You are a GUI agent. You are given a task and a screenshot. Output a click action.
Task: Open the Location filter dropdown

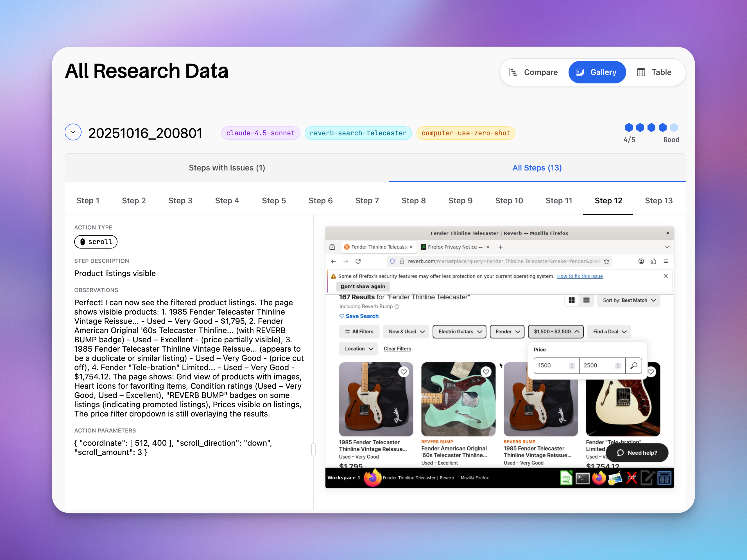click(359, 349)
